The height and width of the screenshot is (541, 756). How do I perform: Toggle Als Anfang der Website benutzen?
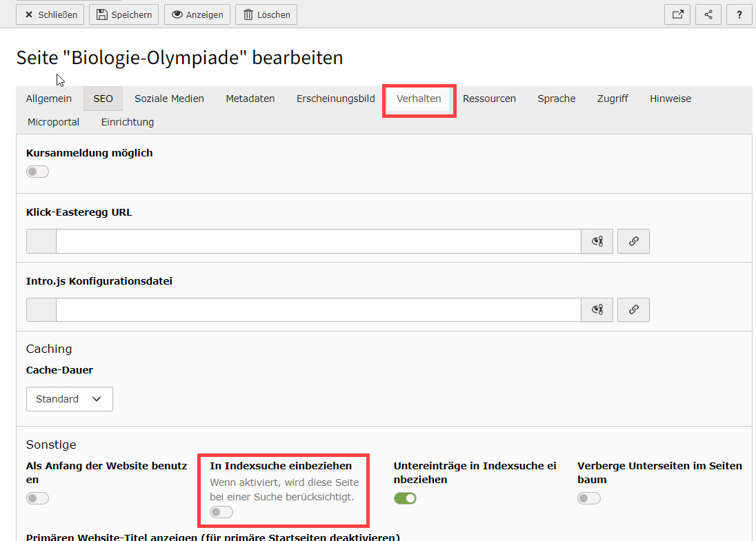pyautogui.click(x=38, y=498)
